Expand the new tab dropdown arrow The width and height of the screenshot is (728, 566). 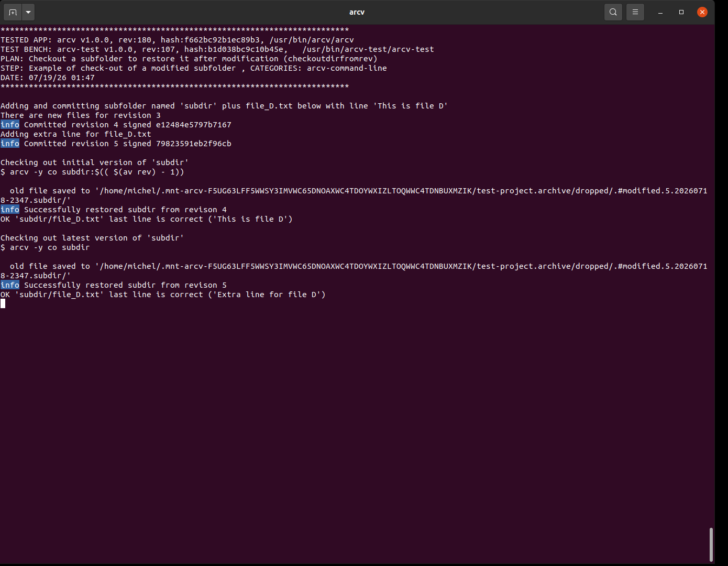click(28, 12)
